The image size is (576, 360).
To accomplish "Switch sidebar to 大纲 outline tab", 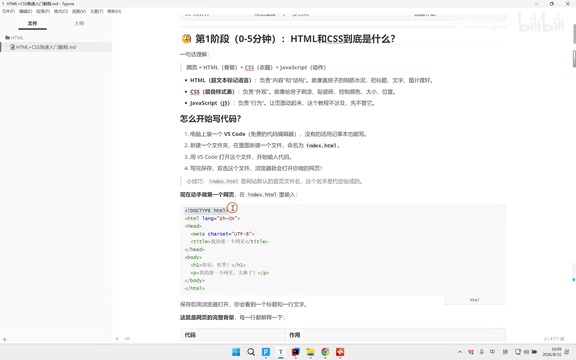I will (79, 23).
